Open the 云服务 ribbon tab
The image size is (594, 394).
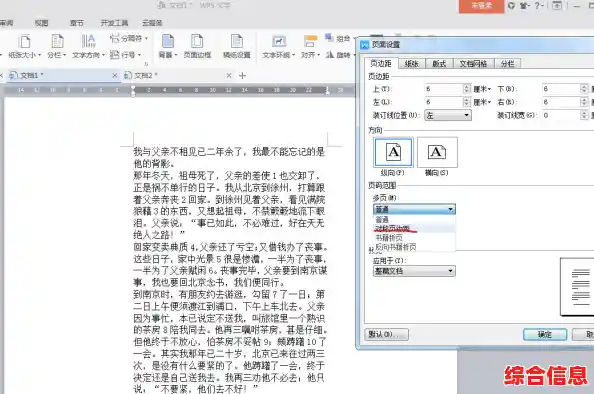[152, 23]
